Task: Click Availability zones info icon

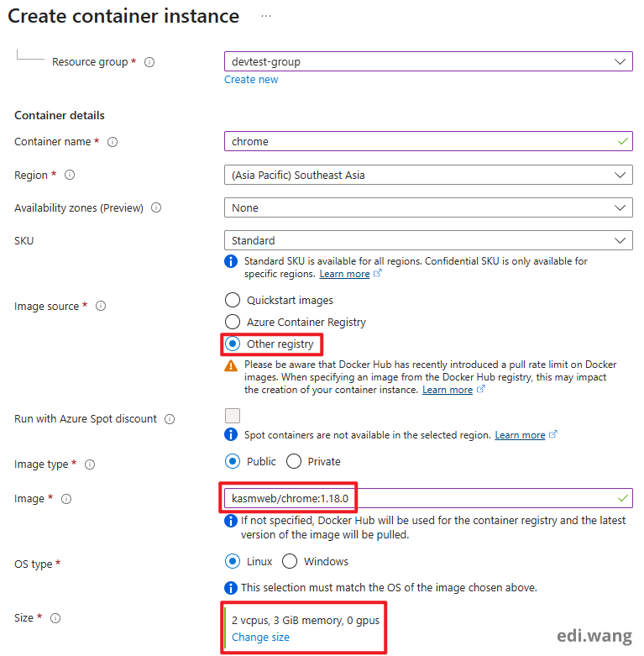Action: coord(155,208)
